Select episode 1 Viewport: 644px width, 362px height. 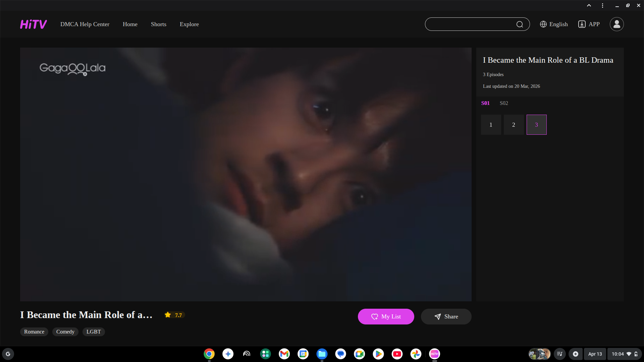[x=491, y=125]
